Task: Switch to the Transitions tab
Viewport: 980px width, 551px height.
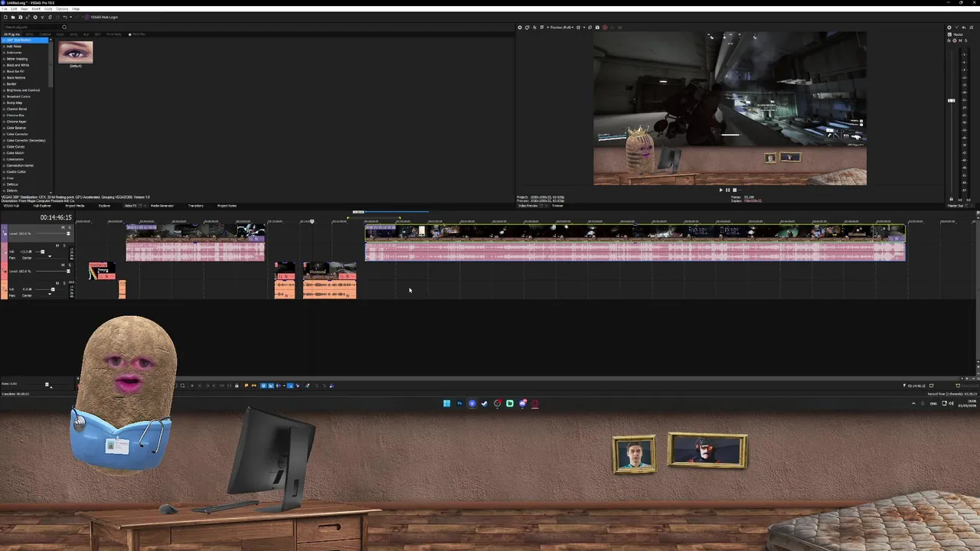Action: coord(195,206)
